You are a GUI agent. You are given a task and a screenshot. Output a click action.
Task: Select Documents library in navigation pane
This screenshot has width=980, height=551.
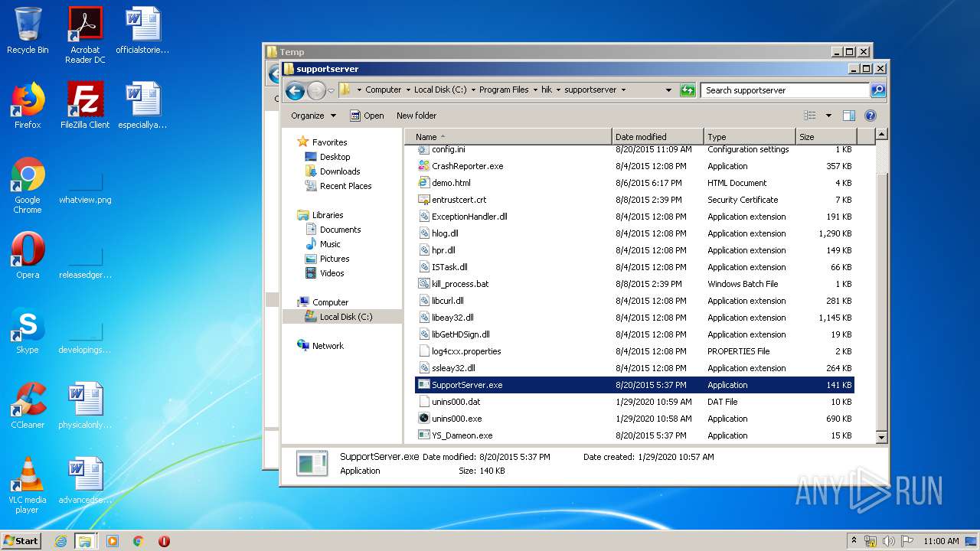[333, 230]
